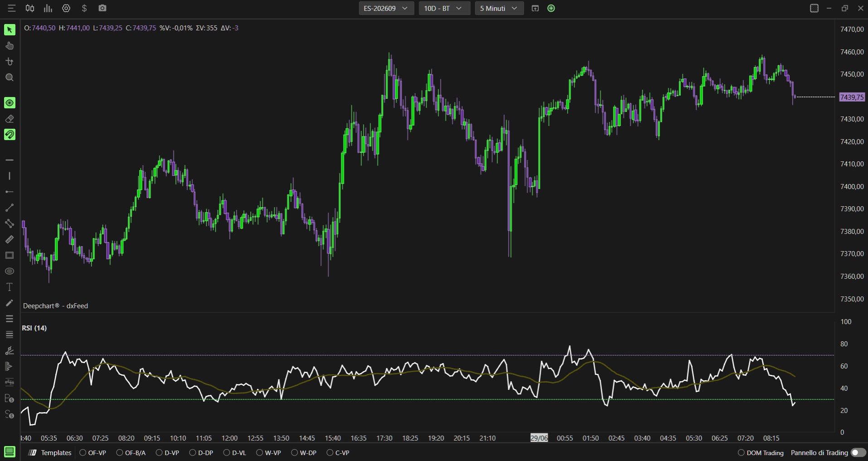The image size is (868, 461).
Task: Select the eraser tool in sidebar
Action: point(10,119)
